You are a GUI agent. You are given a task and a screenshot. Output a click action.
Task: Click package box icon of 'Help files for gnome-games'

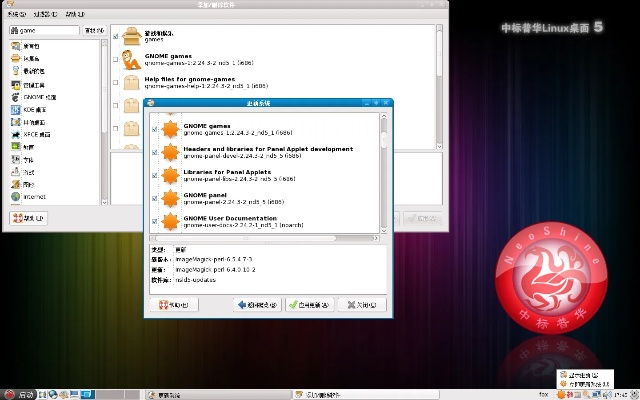(x=131, y=82)
